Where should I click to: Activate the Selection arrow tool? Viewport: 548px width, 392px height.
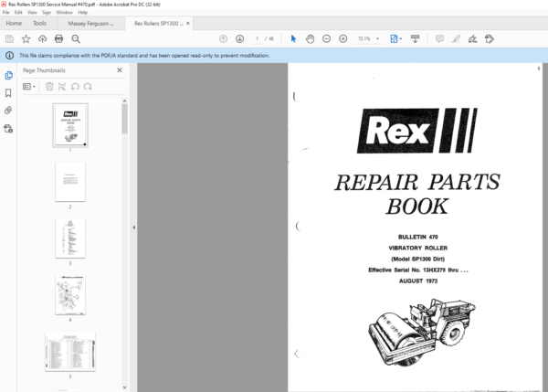(293, 39)
